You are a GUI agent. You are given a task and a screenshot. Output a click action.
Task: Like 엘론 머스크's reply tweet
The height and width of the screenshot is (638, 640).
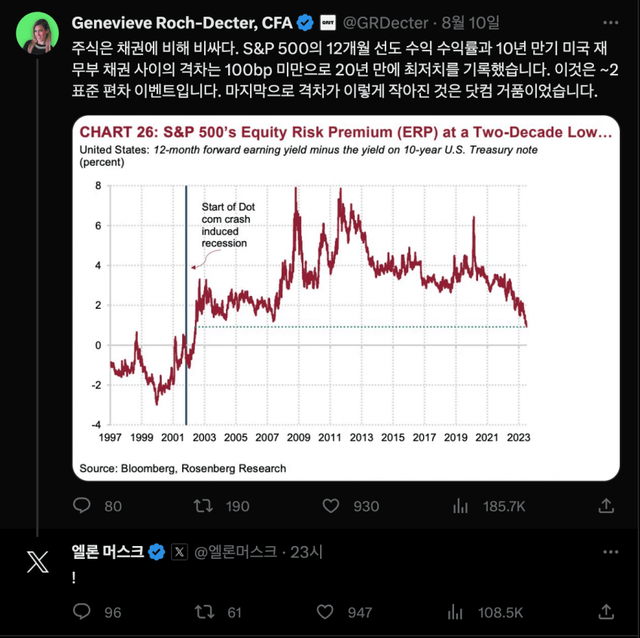pyautogui.click(x=324, y=612)
